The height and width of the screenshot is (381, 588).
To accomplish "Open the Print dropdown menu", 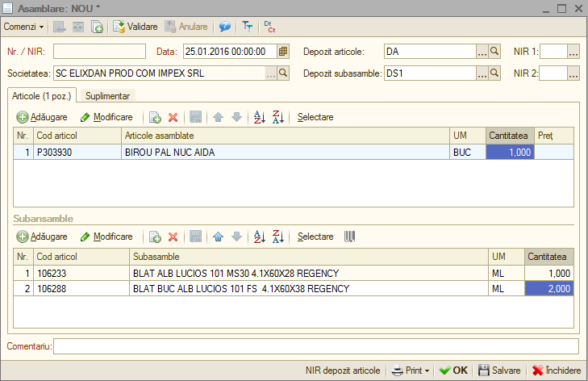I will [411, 371].
